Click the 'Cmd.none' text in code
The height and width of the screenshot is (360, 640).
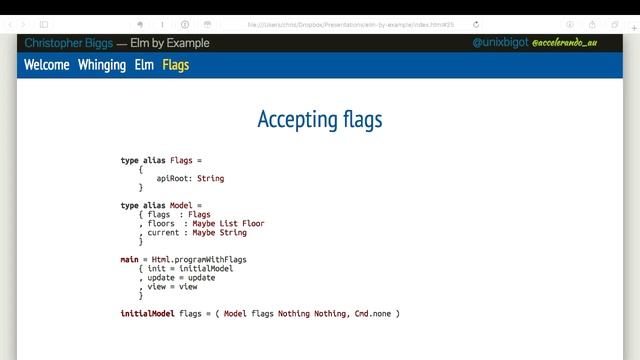click(373, 313)
